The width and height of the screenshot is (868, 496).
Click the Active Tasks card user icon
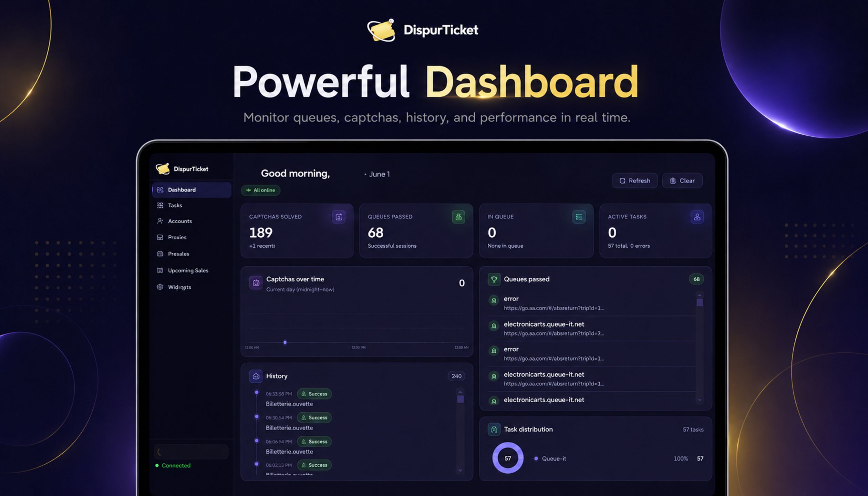[x=697, y=217]
